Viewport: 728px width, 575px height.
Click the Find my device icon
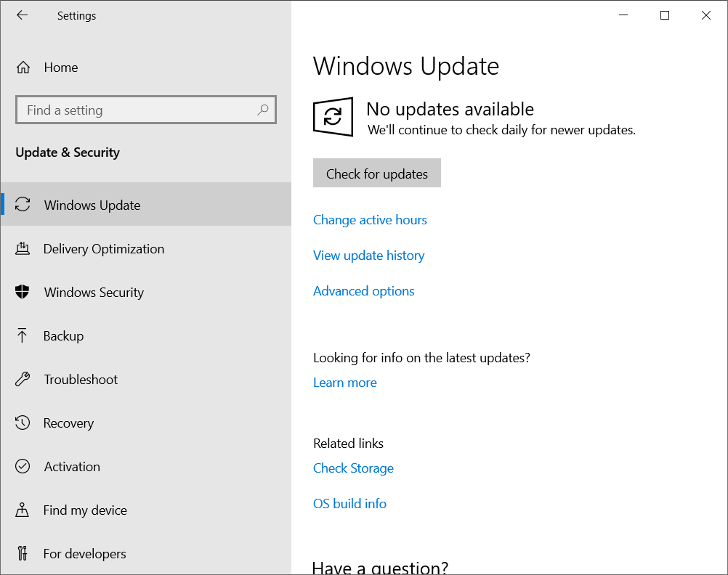pos(22,510)
